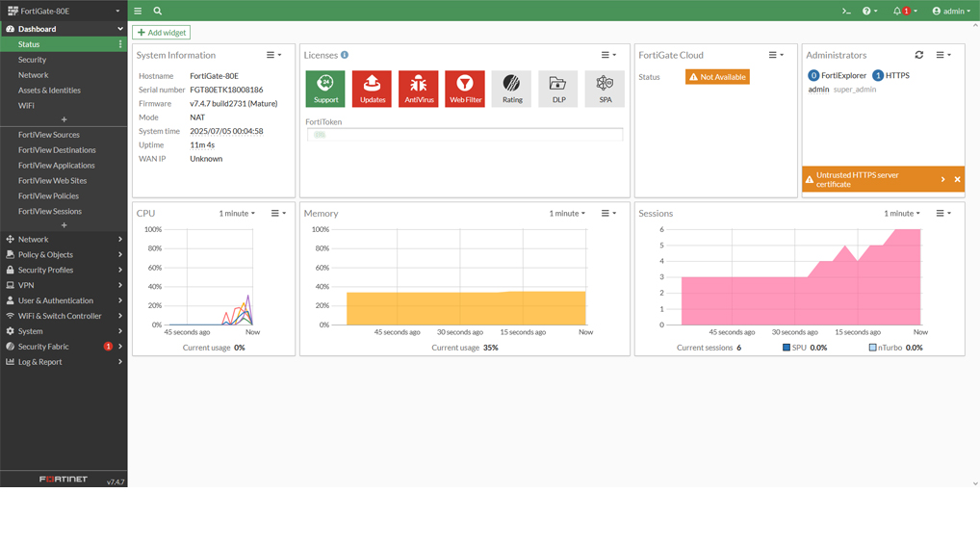Click the FortiExplorer admin count badge
The width and height of the screenshot is (980, 545).
click(x=813, y=76)
